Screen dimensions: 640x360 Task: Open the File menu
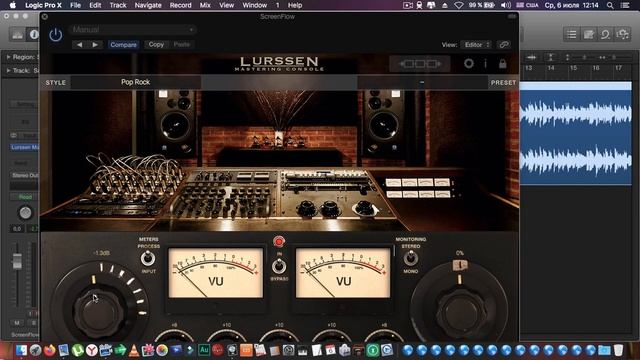pyautogui.click(x=76, y=5)
